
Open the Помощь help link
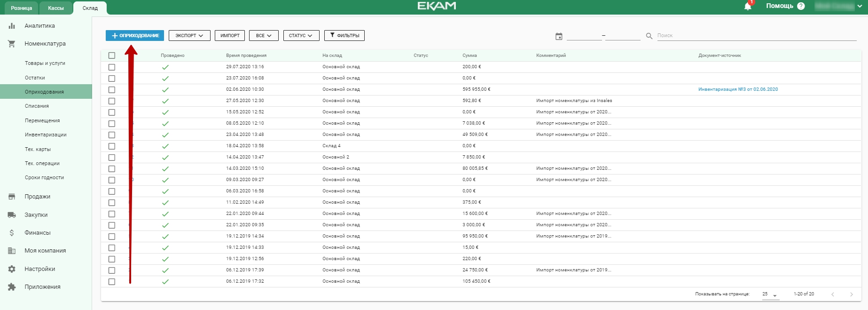[x=780, y=6]
